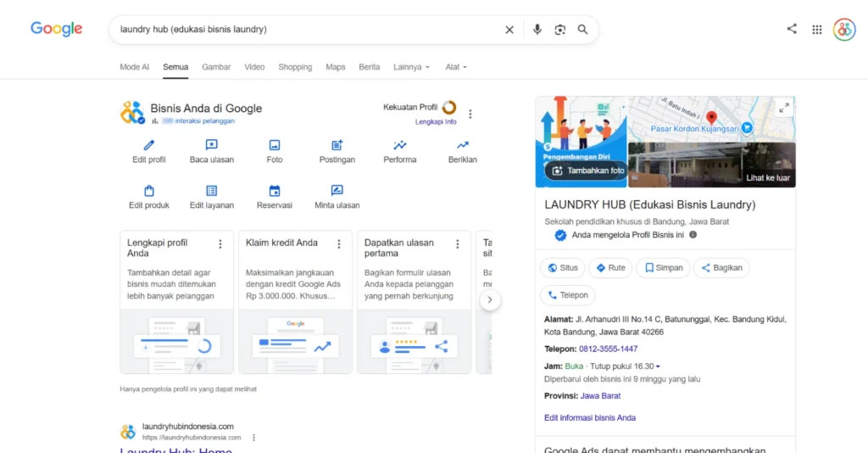Click the magnifier search icon
The height and width of the screenshot is (453, 868).
[x=582, y=30]
